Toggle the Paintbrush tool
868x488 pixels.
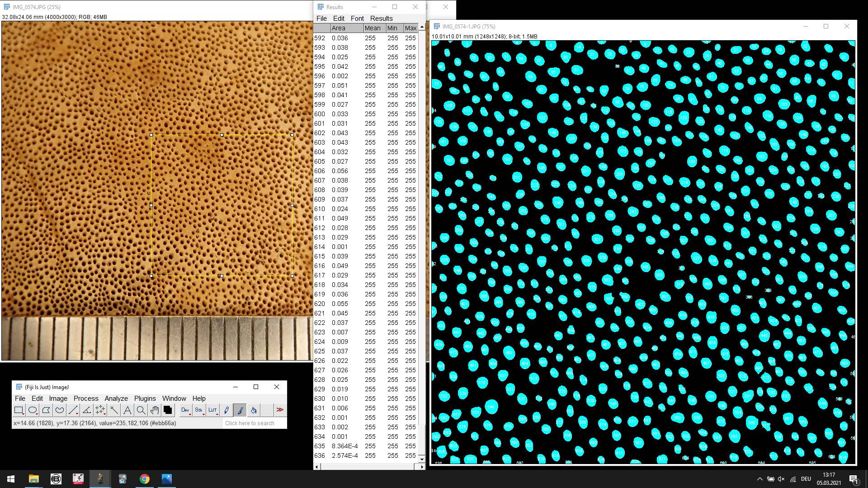tap(240, 410)
